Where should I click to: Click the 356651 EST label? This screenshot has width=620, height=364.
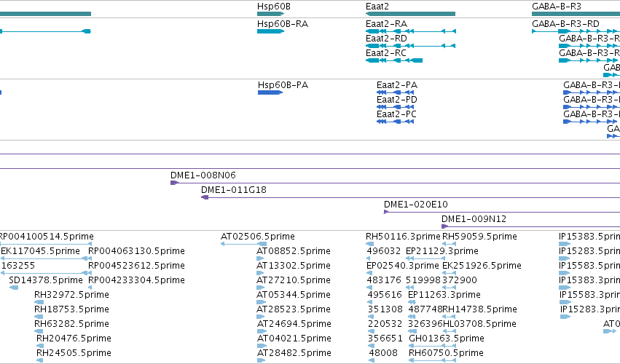(385, 339)
